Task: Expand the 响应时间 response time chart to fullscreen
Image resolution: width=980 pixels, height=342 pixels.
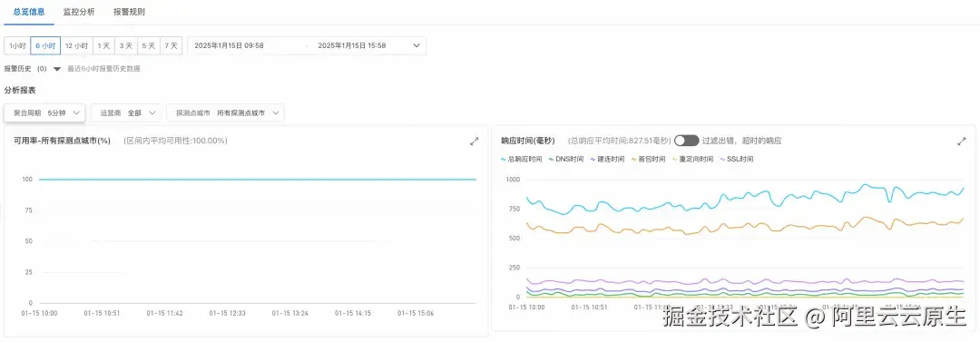Action: [x=961, y=142]
